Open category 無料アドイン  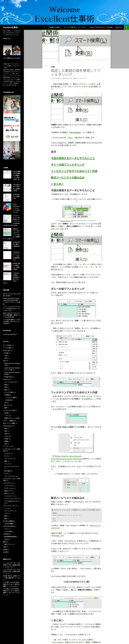click(8, 544)
